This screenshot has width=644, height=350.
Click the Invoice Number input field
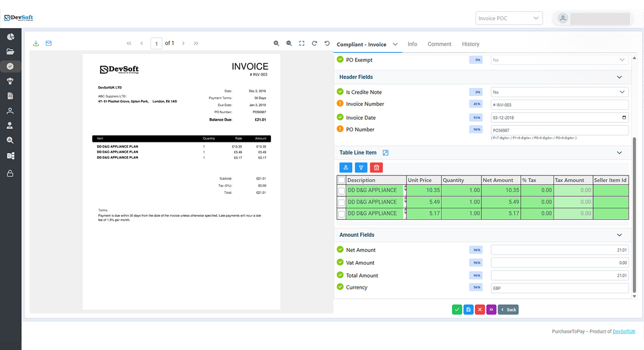(x=559, y=105)
